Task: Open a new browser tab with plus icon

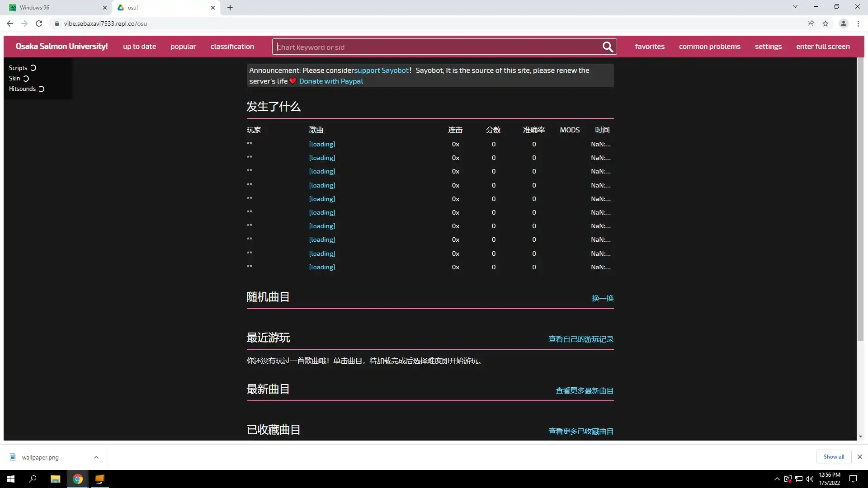Action: [x=230, y=8]
